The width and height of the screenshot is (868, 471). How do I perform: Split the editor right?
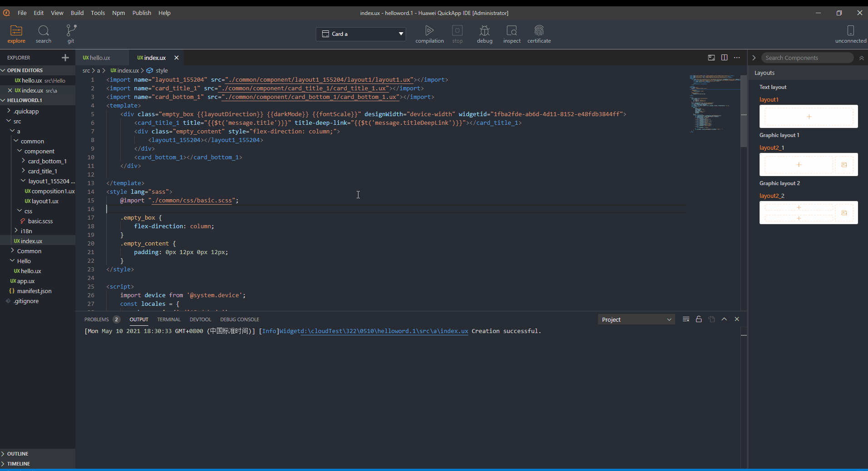[724, 58]
